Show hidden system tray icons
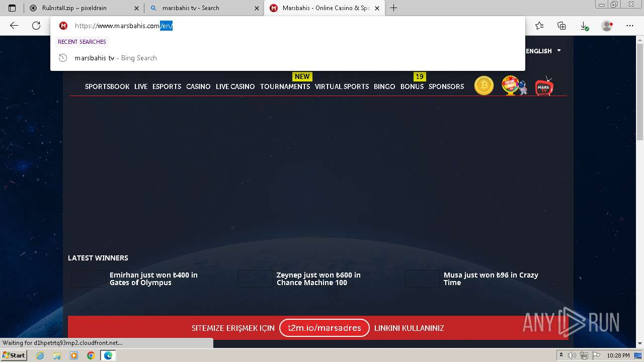Screen dimensions: 644x362 pyautogui.click(x=561, y=355)
